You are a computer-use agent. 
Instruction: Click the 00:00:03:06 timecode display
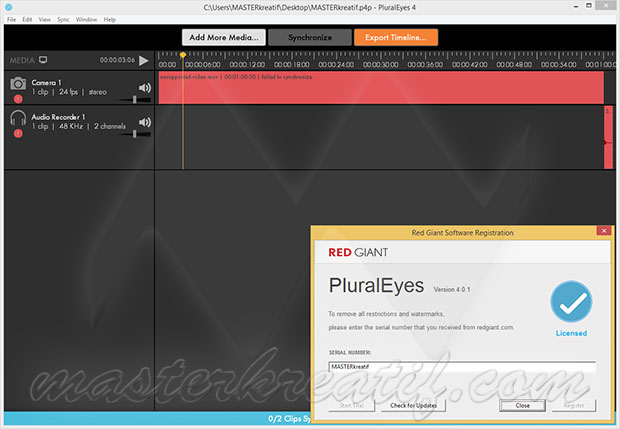click(117, 60)
